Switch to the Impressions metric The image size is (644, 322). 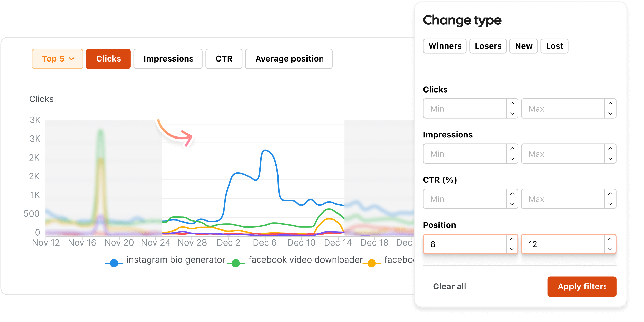pos(168,59)
